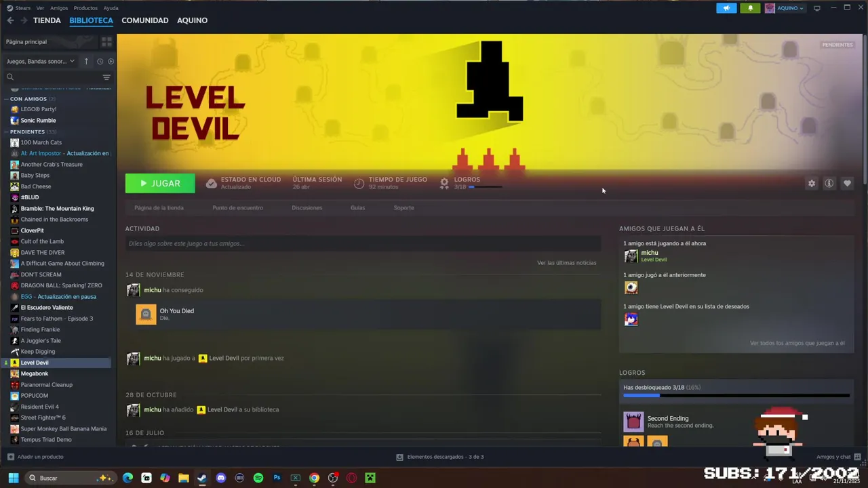Viewport: 868px width, 488px height.
Task: Open Second Ending achievement icon
Action: coord(633,422)
